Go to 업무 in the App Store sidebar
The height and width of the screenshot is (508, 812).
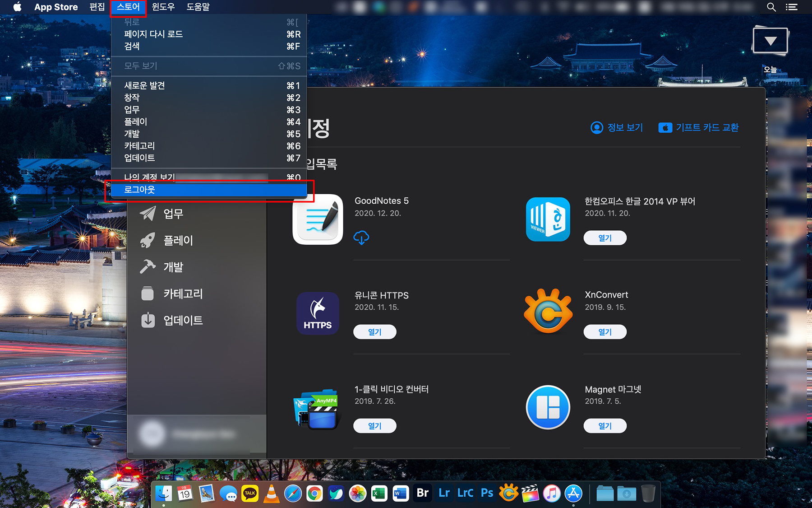point(173,214)
